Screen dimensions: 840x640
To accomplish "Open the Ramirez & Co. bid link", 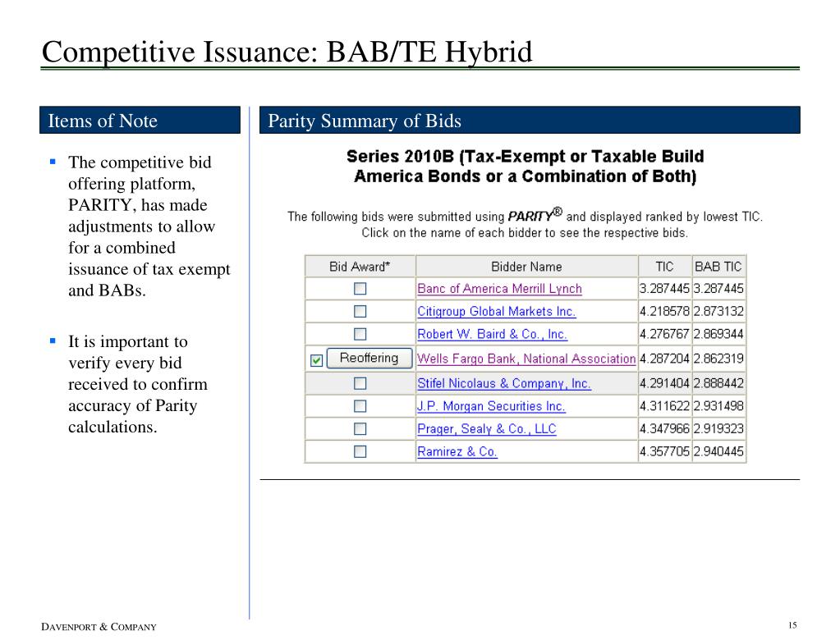I will click(x=457, y=451).
